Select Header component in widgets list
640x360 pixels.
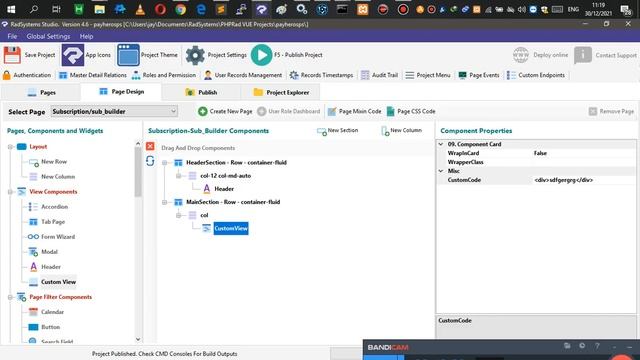coord(45,267)
